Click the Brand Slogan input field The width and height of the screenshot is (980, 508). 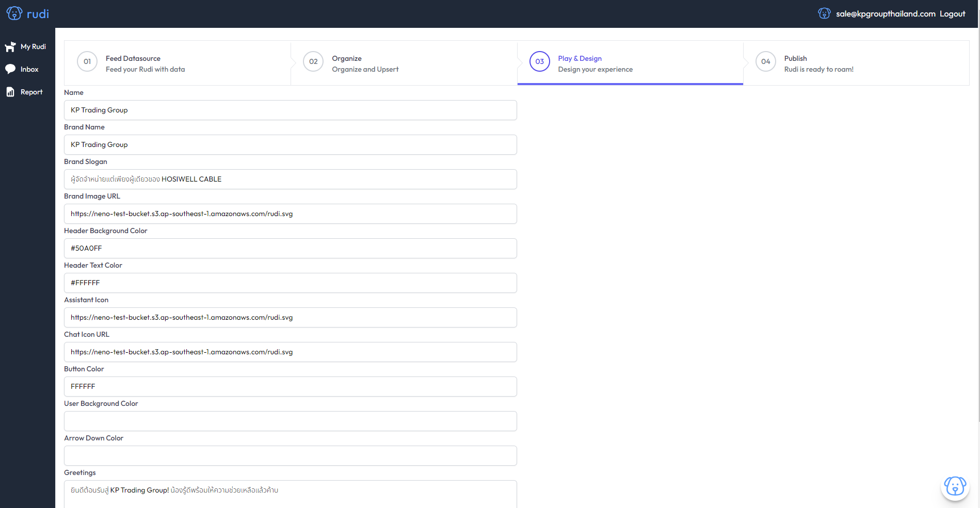pyautogui.click(x=291, y=179)
